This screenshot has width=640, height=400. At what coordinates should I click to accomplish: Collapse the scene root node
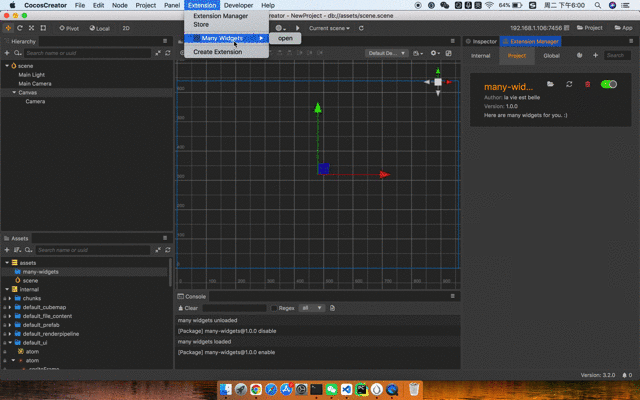coord(7,66)
